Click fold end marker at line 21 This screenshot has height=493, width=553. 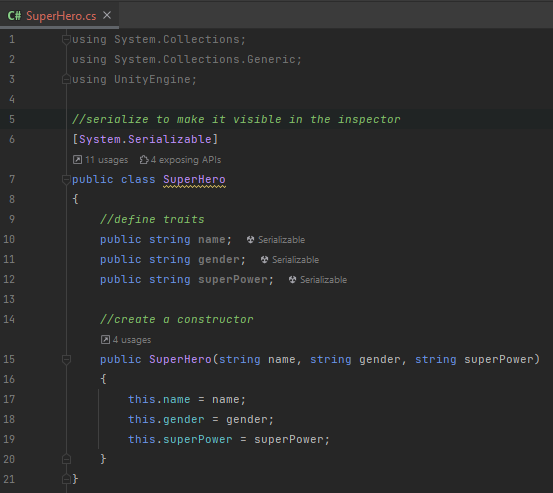pos(66,479)
